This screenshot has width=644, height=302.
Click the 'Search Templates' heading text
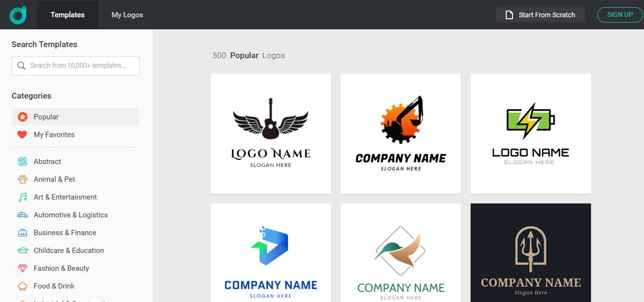[x=44, y=44]
